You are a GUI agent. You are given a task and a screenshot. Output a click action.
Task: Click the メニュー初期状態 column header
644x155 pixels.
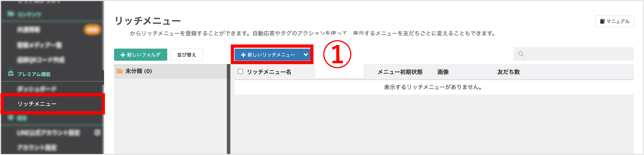pos(400,72)
